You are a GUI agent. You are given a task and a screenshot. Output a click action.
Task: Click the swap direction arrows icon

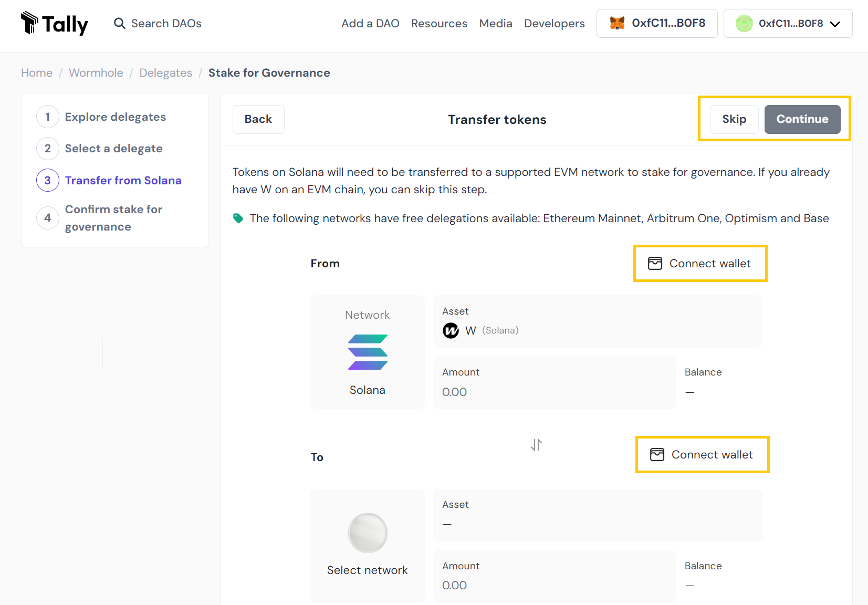[536, 445]
